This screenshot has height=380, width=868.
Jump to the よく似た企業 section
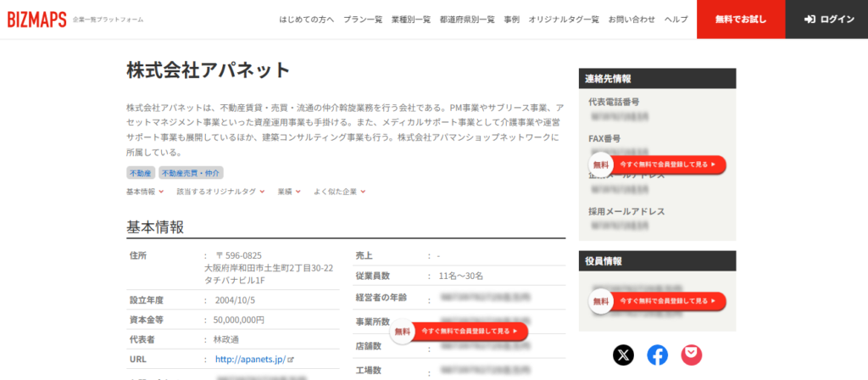click(x=339, y=192)
